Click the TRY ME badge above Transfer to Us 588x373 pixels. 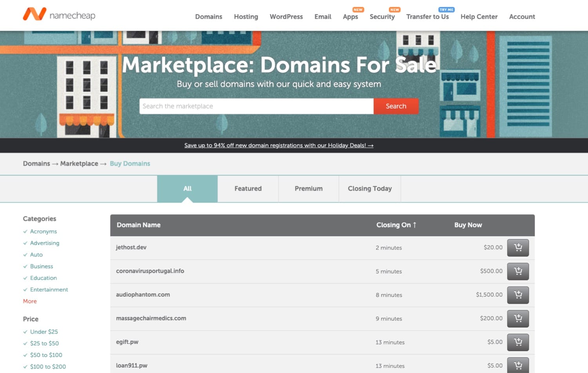point(446,9)
